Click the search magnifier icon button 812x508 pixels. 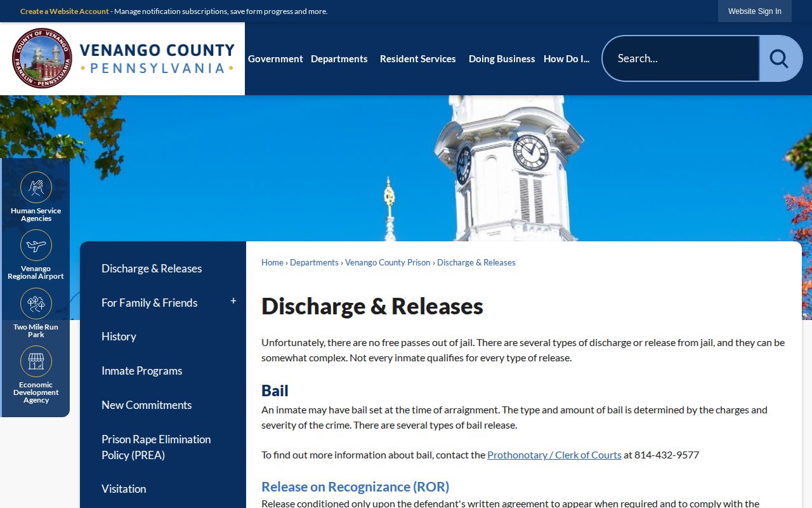click(x=780, y=58)
